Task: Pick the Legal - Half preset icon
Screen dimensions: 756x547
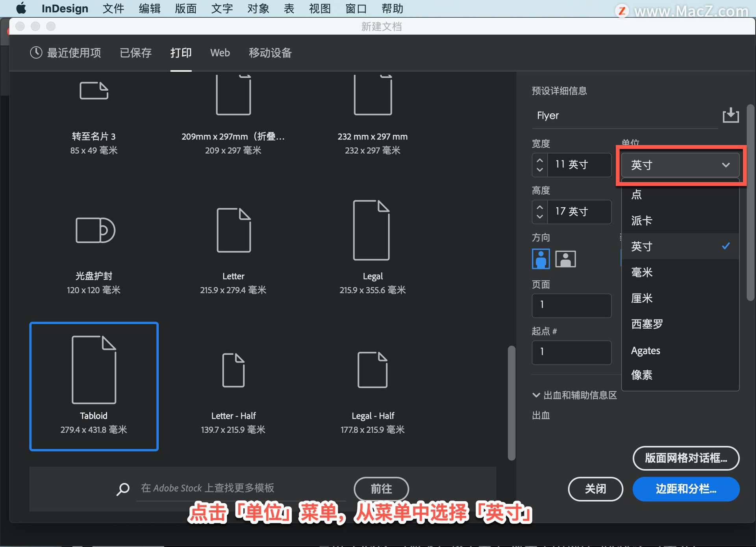Action: tap(372, 370)
